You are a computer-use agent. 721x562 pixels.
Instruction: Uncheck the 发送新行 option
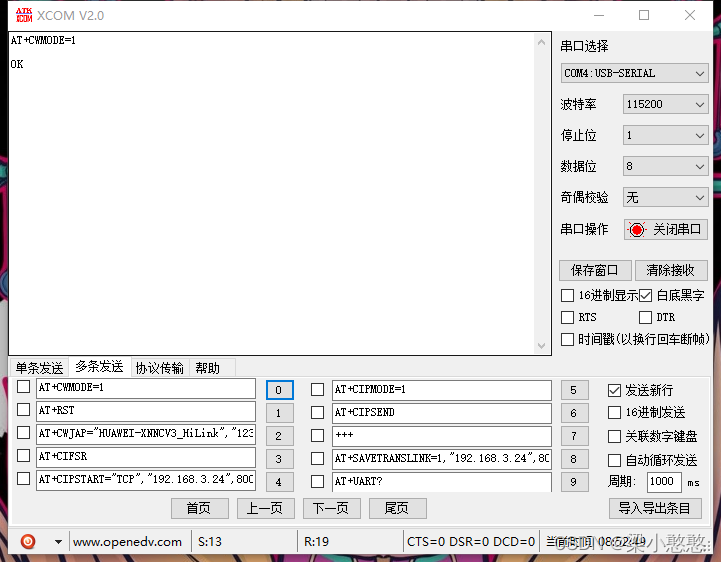[615, 390]
